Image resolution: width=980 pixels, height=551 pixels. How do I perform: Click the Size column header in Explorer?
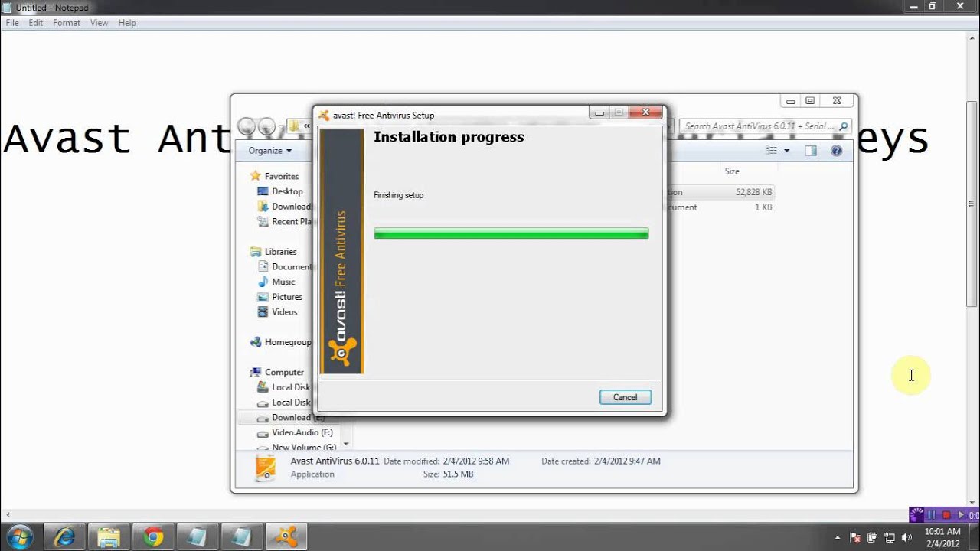click(x=732, y=171)
